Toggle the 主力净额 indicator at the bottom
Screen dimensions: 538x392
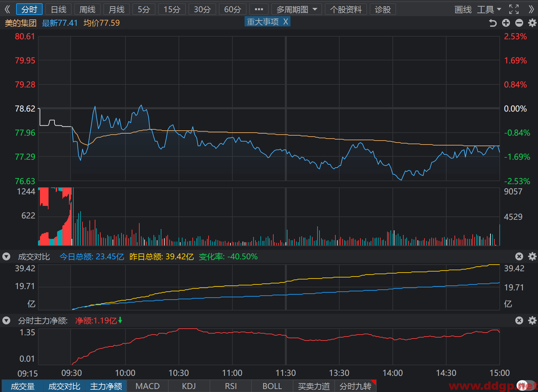click(106, 386)
